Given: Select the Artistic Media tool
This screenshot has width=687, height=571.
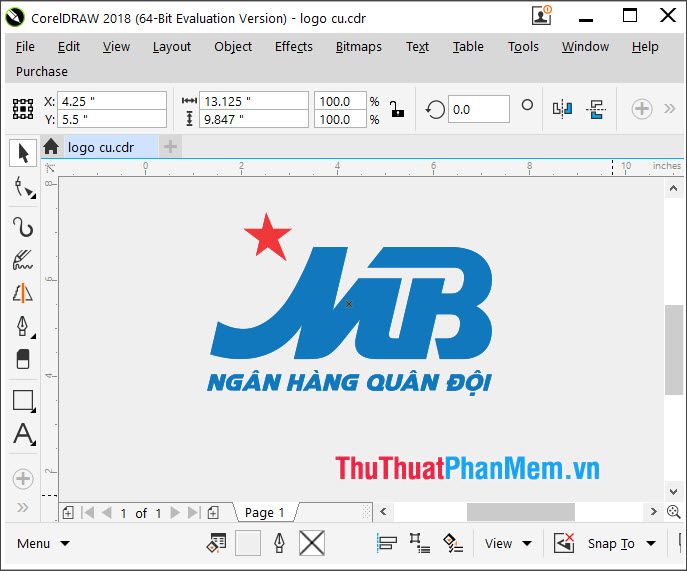Looking at the screenshot, I should pyautogui.click(x=23, y=260).
